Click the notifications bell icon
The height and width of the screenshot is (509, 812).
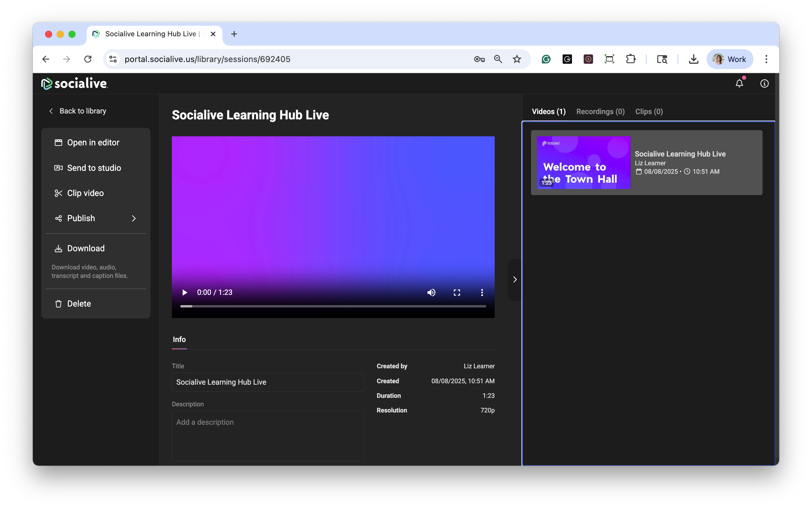point(739,83)
